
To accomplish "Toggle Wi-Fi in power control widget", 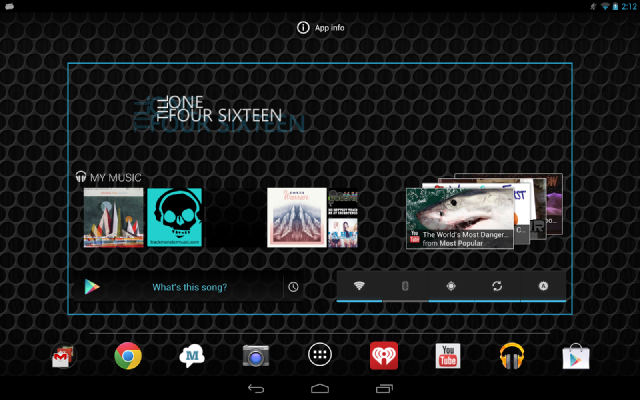I will (x=360, y=286).
